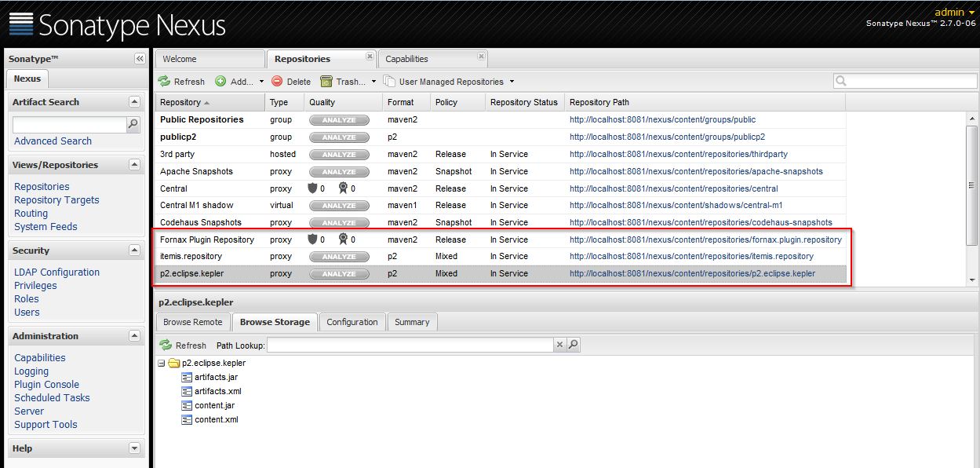Screen dimensions: 980x468
Task: Click the Path Lookup search icon
Action: click(574, 345)
